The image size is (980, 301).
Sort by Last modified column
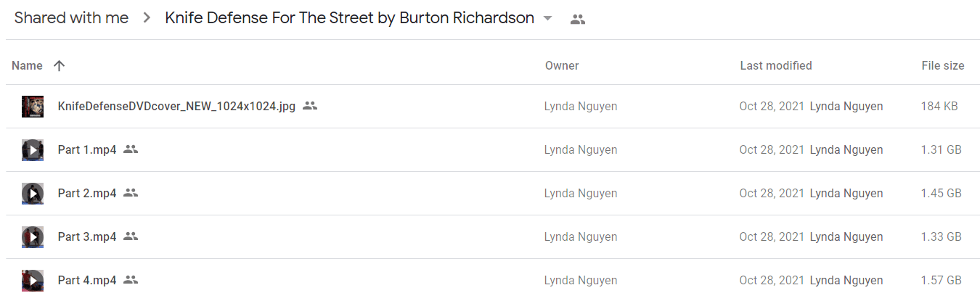pos(776,65)
